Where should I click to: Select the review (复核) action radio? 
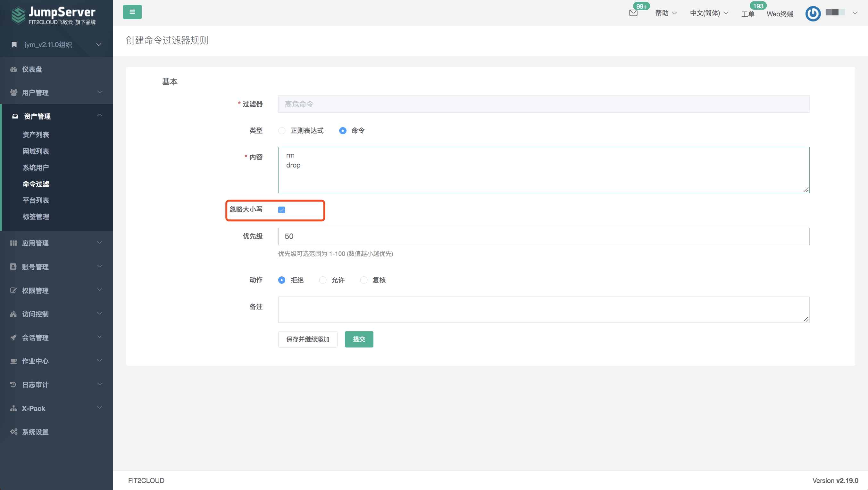(363, 280)
